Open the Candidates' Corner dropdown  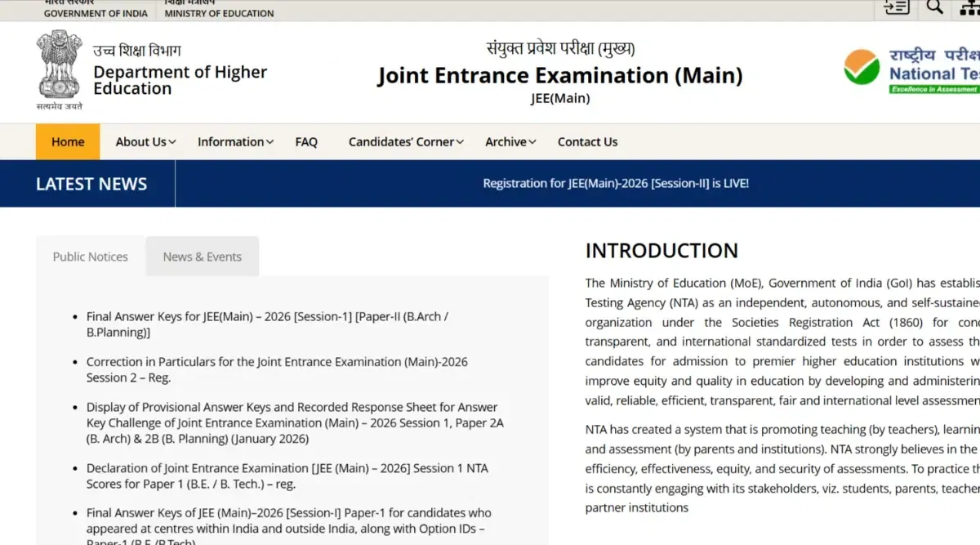[406, 142]
